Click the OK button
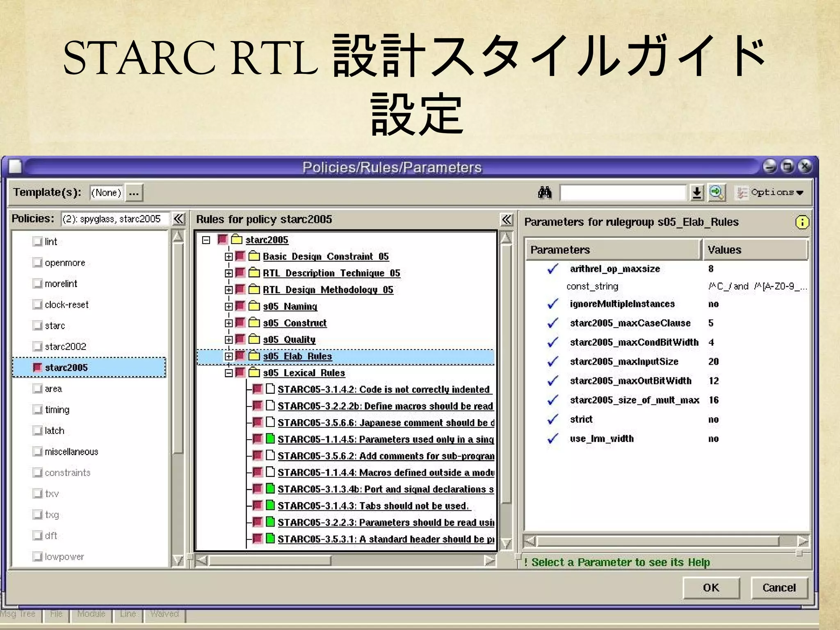The image size is (840, 630). point(711,588)
